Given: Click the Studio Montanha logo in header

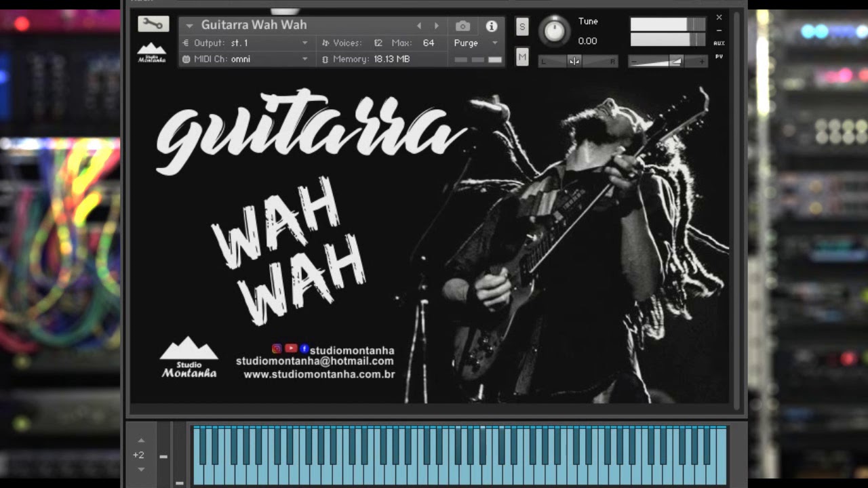Looking at the screenshot, I should coord(152,52).
